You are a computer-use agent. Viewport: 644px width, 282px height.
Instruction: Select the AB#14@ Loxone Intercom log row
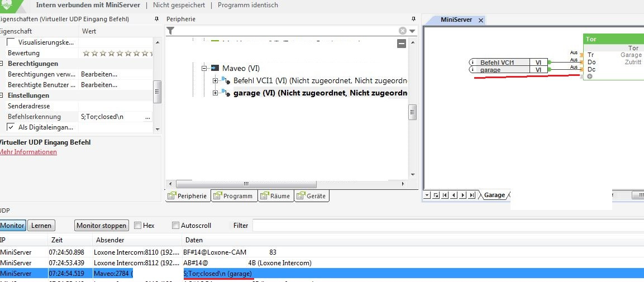pyautogui.click(x=322, y=262)
